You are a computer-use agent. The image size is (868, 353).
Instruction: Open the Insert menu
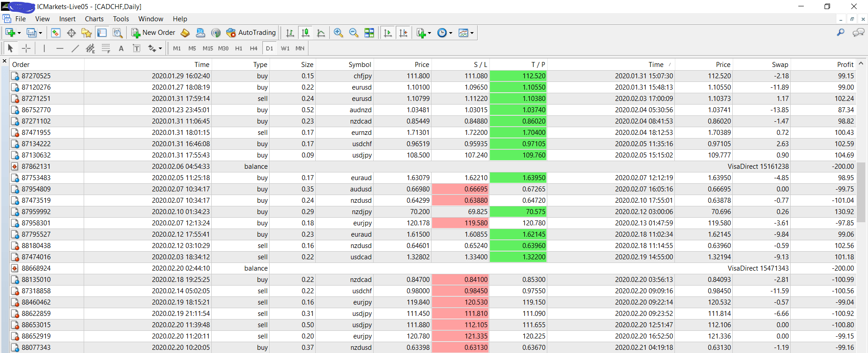pyautogui.click(x=67, y=19)
